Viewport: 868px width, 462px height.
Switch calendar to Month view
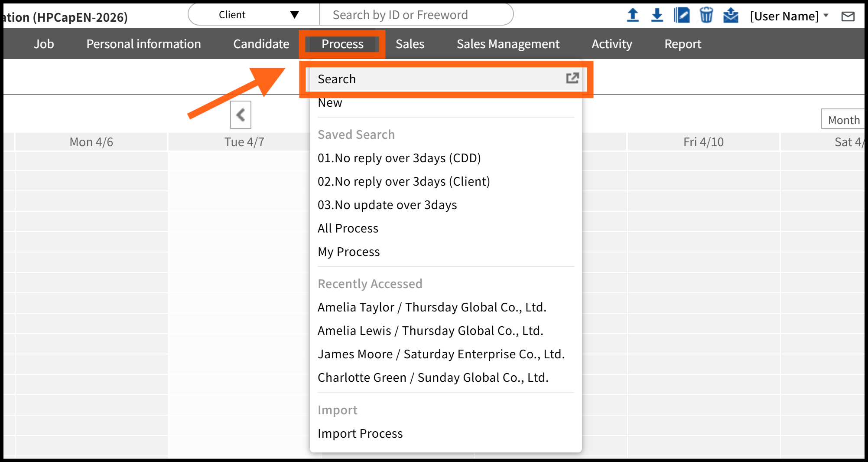[x=843, y=120]
